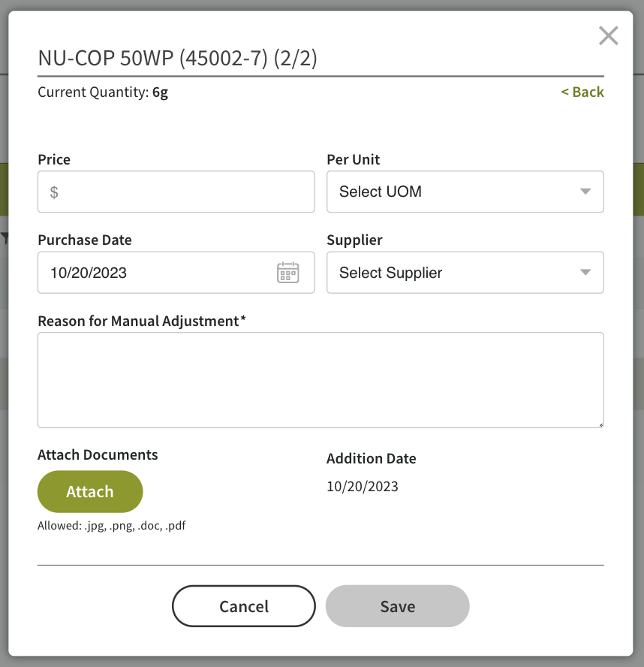The height and width of the screenshot is (667, 644).
Task: Click the Purchase Date field showing 10/20/2023
Action: coord(150,273)
